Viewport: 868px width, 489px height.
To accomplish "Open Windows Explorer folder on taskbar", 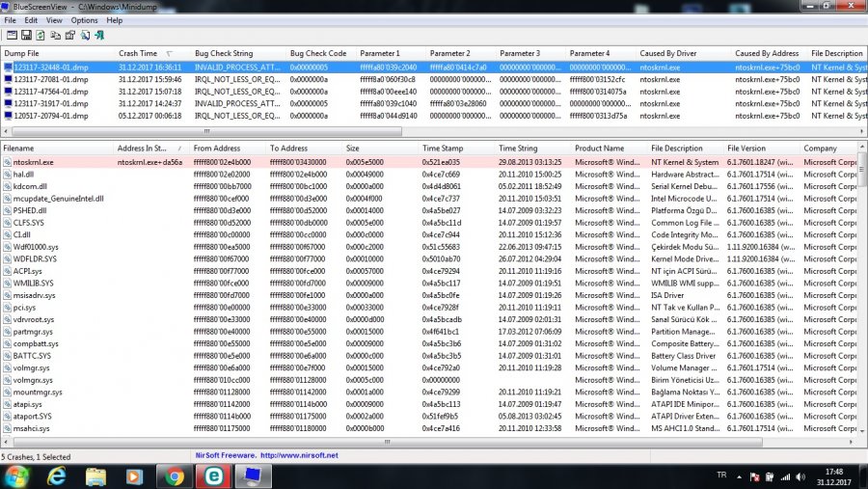I will pos(95,476).
